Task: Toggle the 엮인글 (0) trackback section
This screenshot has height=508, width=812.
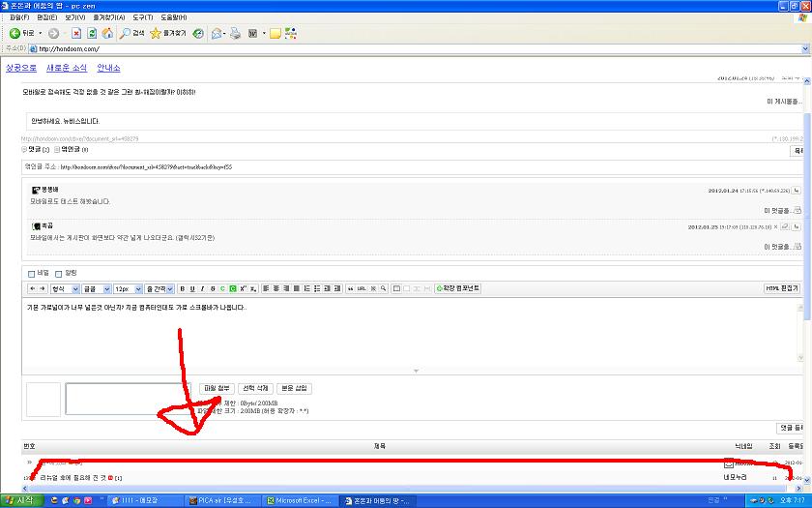Action: coord(72,149)
